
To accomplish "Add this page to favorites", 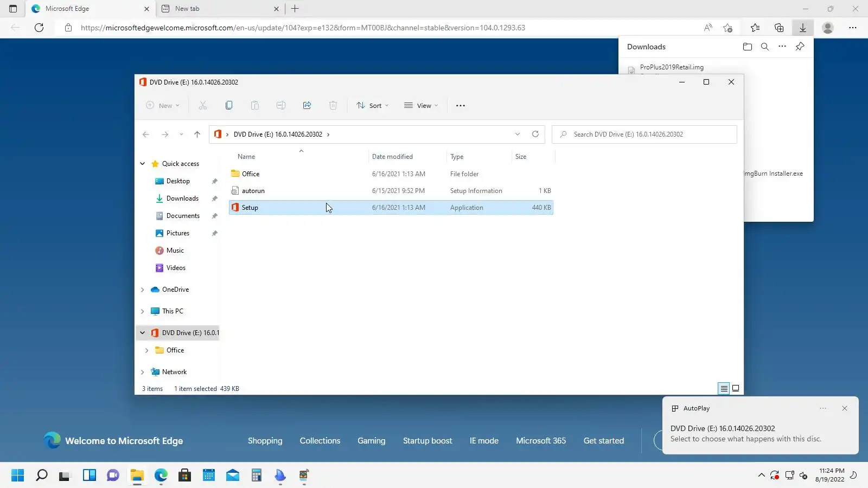I will (728, 28).
